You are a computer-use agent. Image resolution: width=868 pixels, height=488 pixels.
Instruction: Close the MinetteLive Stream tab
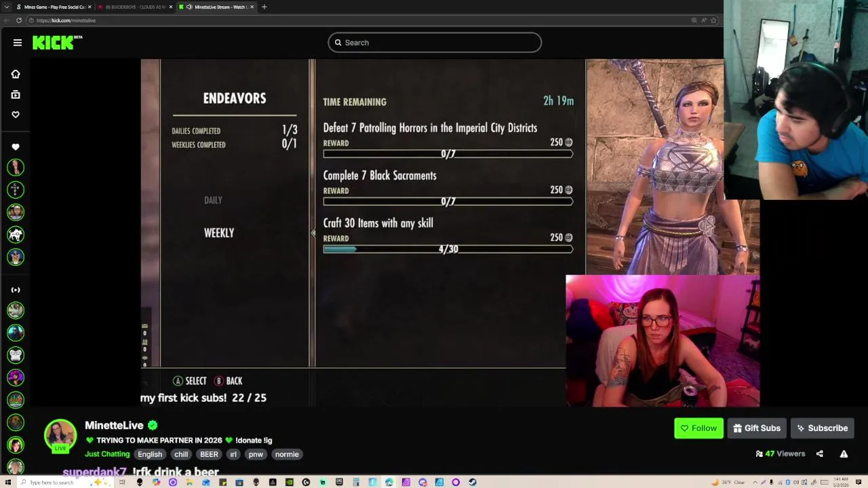pyautogui.click(x=252, y=7)
